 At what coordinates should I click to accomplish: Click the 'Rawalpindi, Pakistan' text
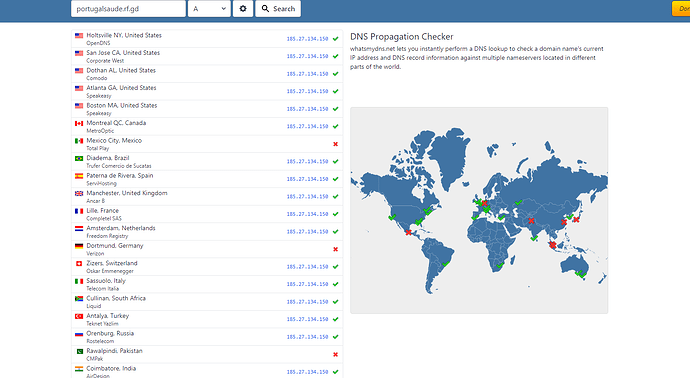[x=114, y=351]
